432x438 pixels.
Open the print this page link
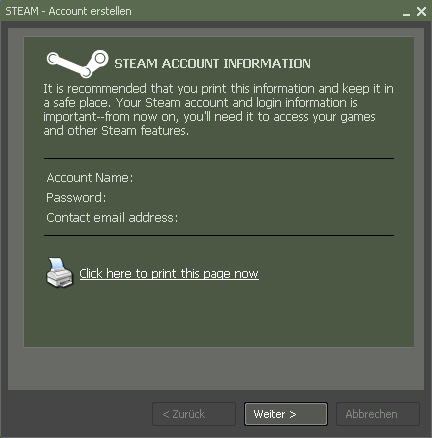point(169,274)
